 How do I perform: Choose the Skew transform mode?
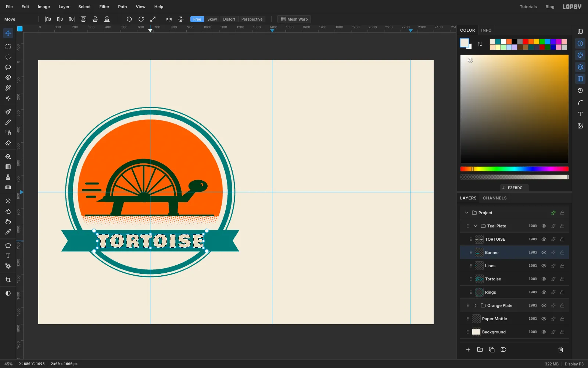[212, 19]
